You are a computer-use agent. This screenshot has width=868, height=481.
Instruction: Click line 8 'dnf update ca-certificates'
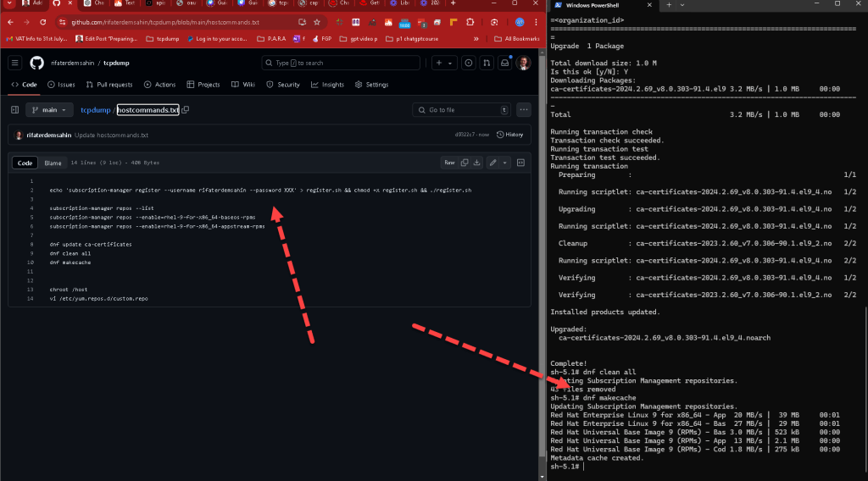[91, 245]
